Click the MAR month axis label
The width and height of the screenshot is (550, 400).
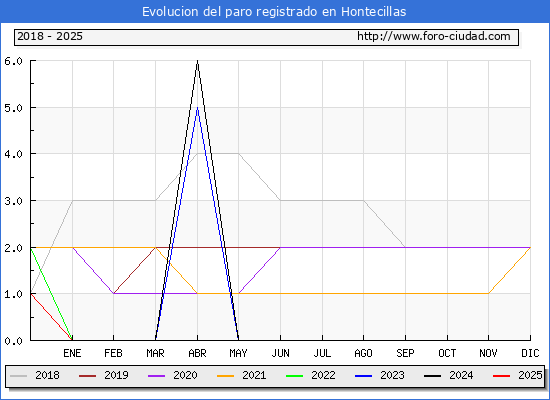coord(155,353)
